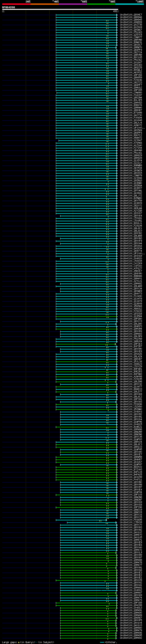This screenshot has width=146, height=644.
Task: Open hit UniRef100_A9QED9
Action: tap(131, 22)
